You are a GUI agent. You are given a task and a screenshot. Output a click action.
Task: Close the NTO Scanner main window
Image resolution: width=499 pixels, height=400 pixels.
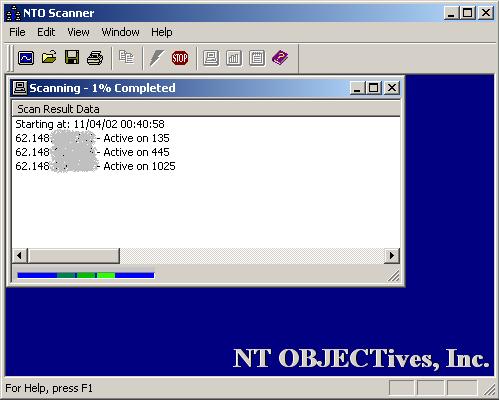click(486, 13)
